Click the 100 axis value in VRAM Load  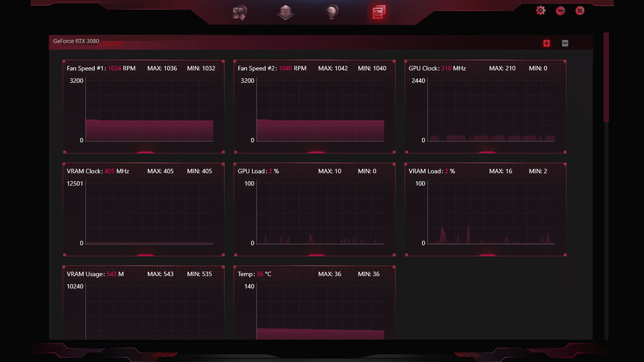pyautogui.click(x=420, y=184)
